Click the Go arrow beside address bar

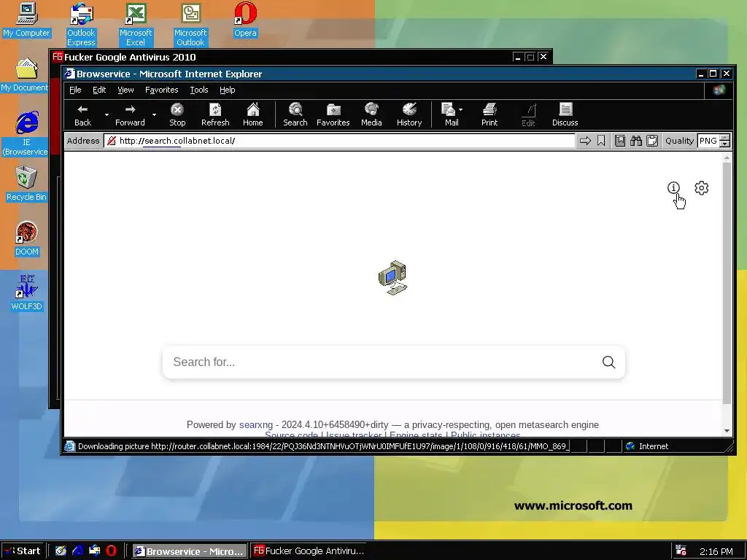coord(585,141)
